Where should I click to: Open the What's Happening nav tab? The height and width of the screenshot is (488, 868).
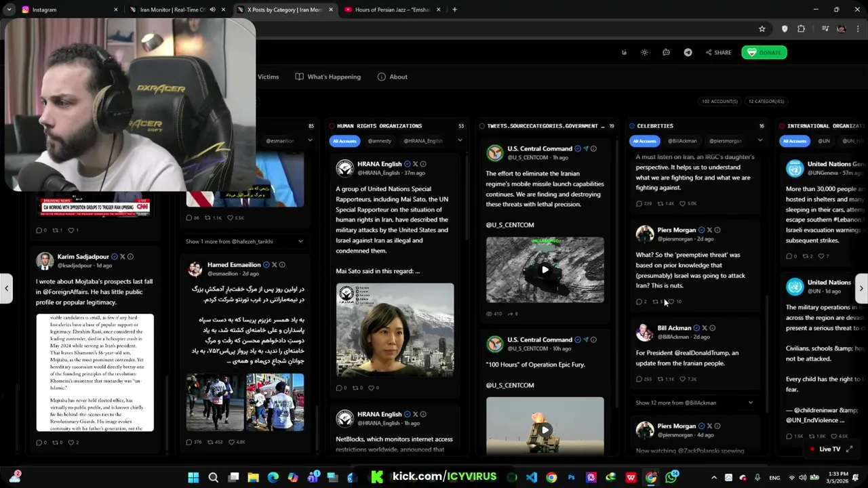328,77
